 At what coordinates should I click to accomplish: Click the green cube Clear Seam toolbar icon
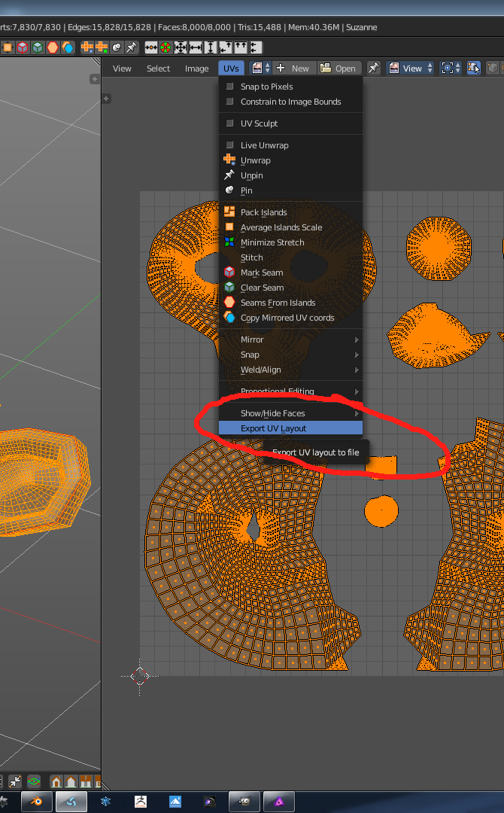point(38,47)
